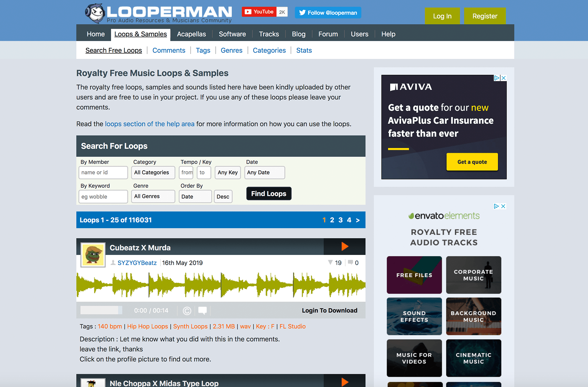Open the Acapellas section
The image size is (588, 387).
[191, 34]
